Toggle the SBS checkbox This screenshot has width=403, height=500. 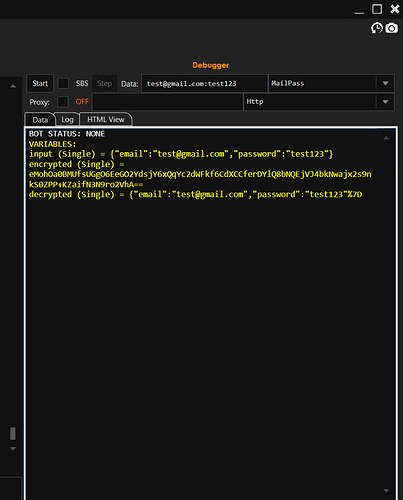point(63,83)
